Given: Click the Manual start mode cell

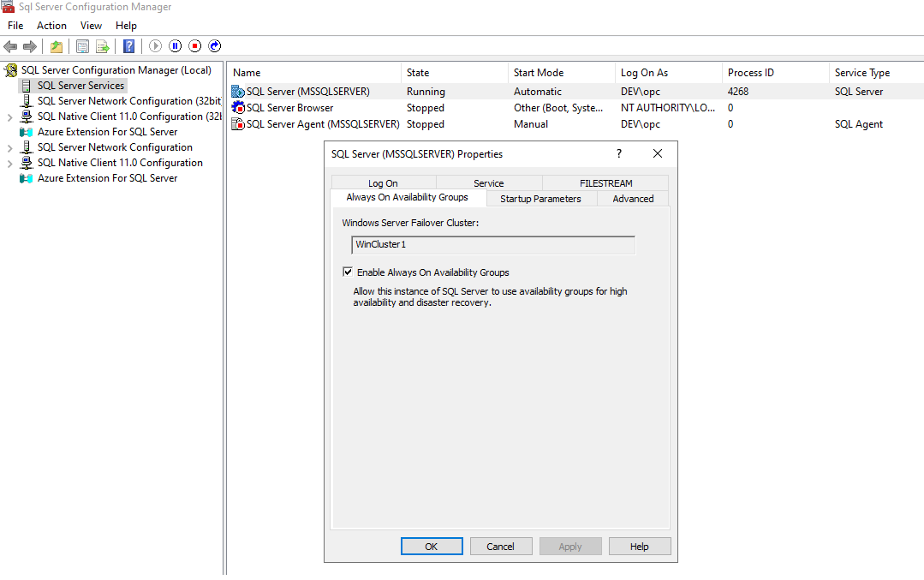Looking at the screenshot, I should coord(531,124).
